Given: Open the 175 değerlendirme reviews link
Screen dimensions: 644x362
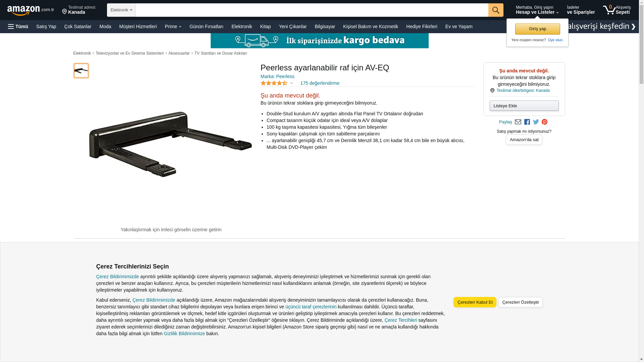Looking at the screenshot, I should [320, 83].
